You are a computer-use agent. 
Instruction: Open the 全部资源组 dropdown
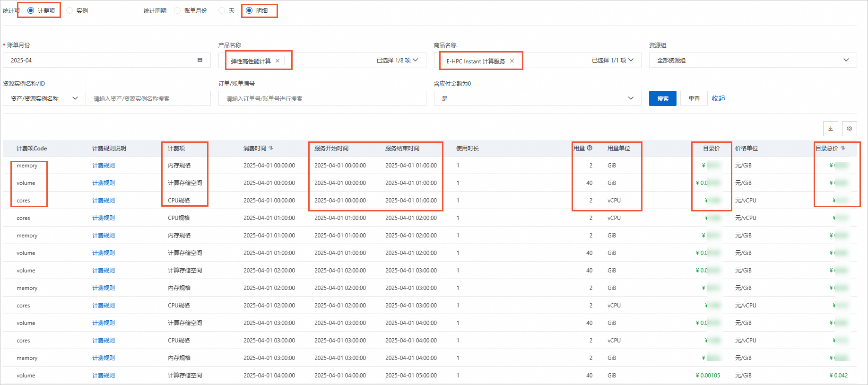[753, 60]
